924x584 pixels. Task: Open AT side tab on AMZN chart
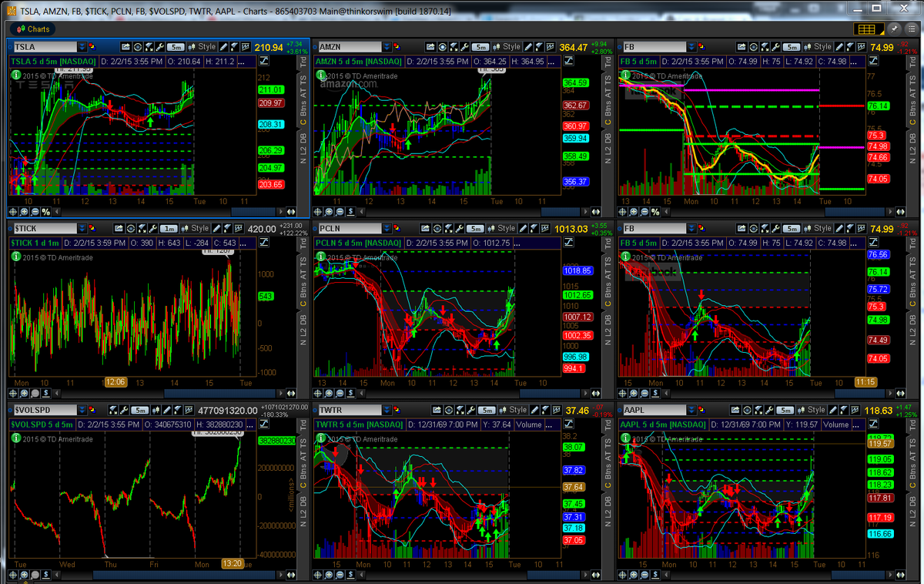pos(608,92)
